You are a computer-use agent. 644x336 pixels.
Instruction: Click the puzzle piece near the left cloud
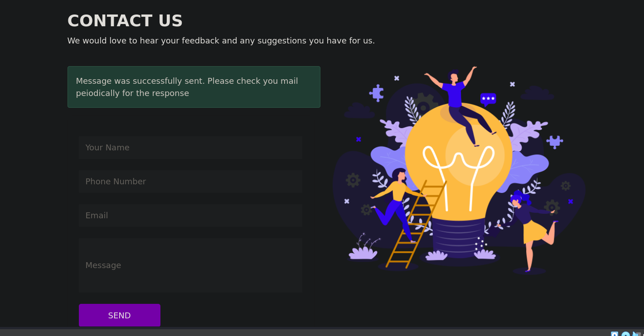377,93
